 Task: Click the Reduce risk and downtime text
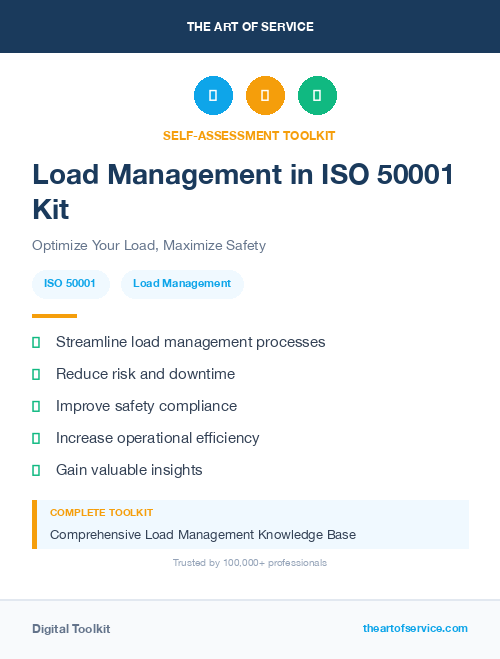[x=145, y=374]
